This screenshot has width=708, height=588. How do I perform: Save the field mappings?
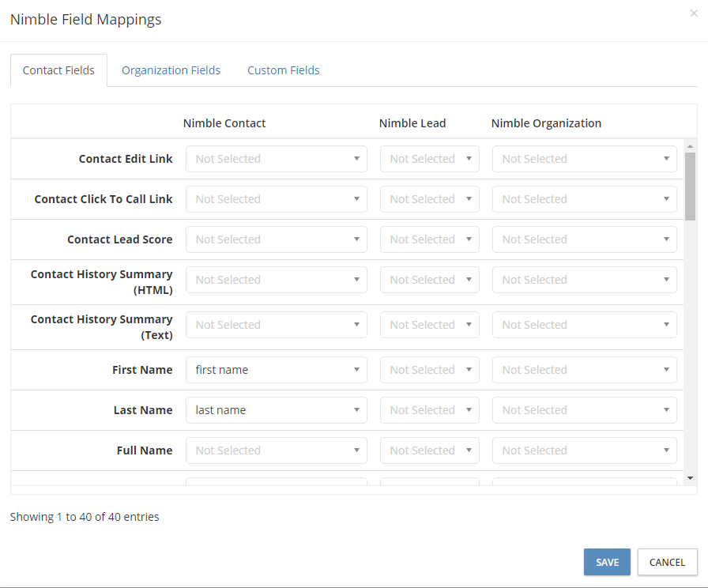click(607, 562)
